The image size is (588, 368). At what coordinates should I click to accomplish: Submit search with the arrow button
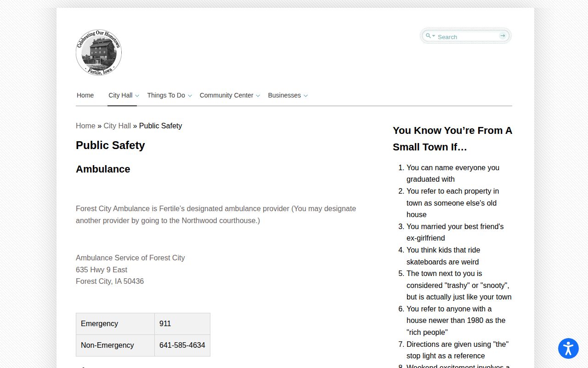[503, 36]
